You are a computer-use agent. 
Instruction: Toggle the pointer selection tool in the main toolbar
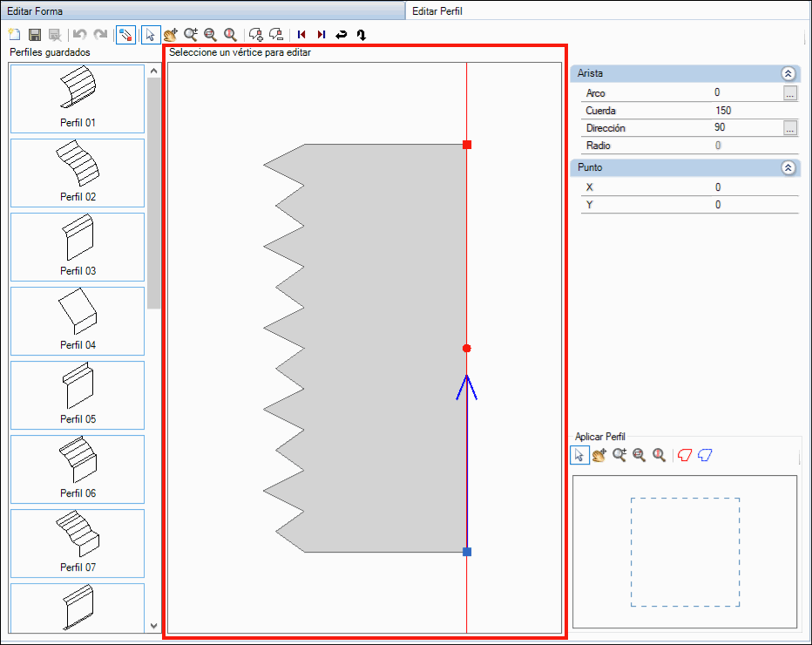[151, 35]
